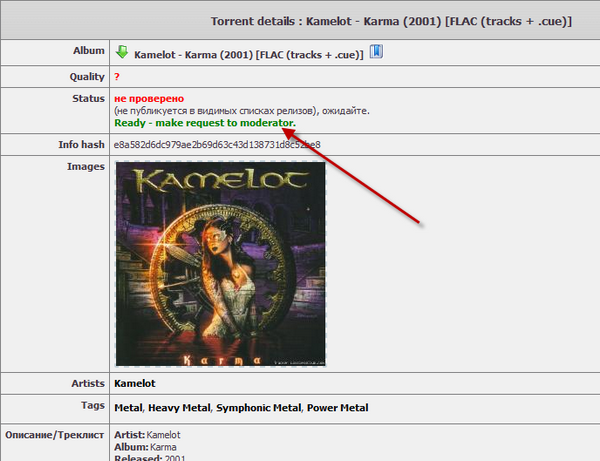This screenshot has height=461, width=600.
Task: Open the Kamelot artist link
Action: point(135,383)
